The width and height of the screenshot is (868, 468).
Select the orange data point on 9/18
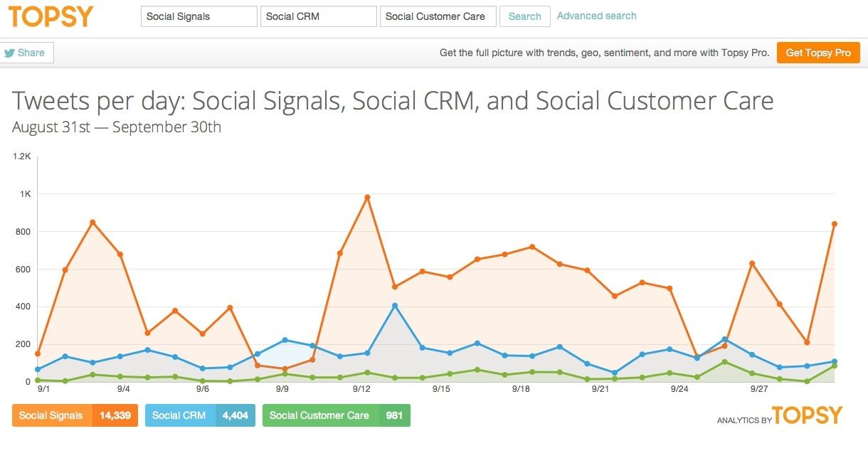532,247
